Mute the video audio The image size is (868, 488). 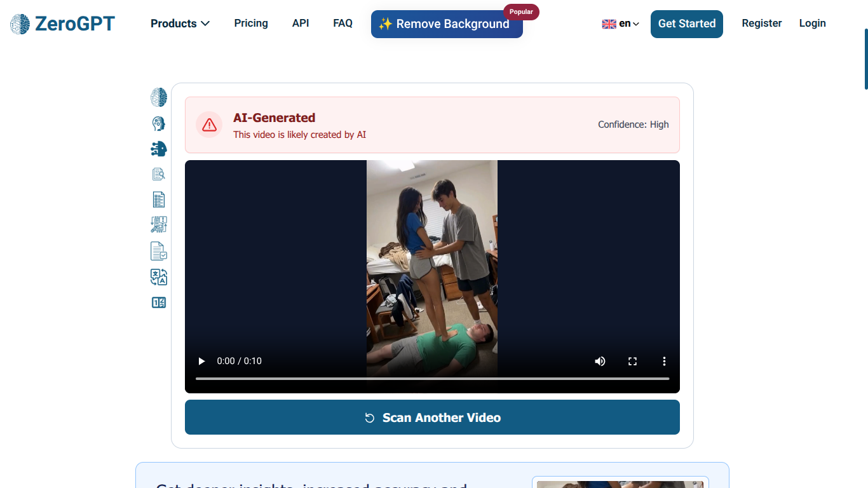(x=600, y=361)
